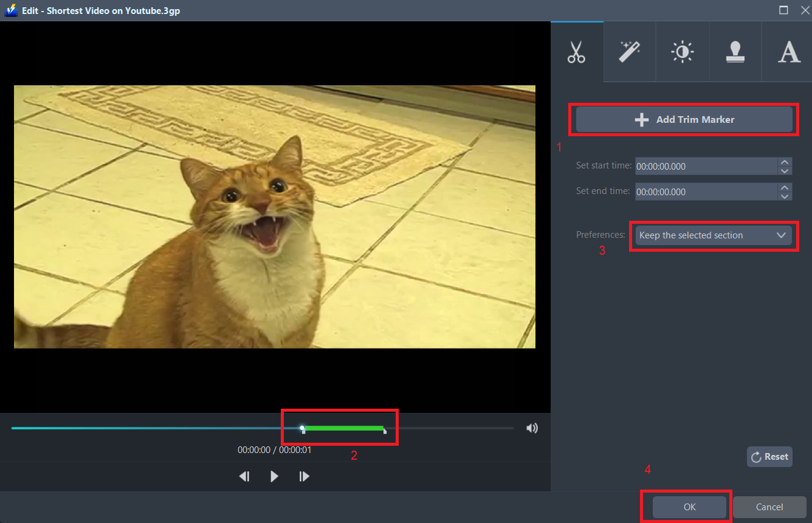Decrease the start time with down arrow

coord(785,171)
